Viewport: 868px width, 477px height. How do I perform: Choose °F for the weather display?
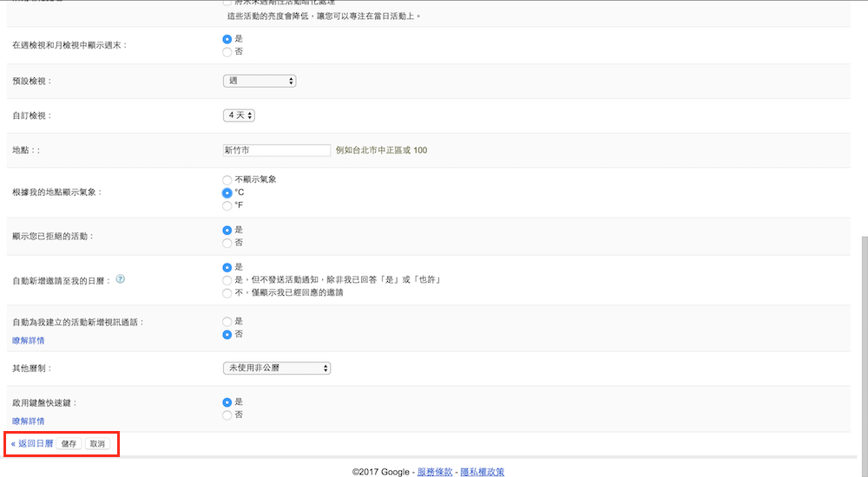click(x=227, y=206)
